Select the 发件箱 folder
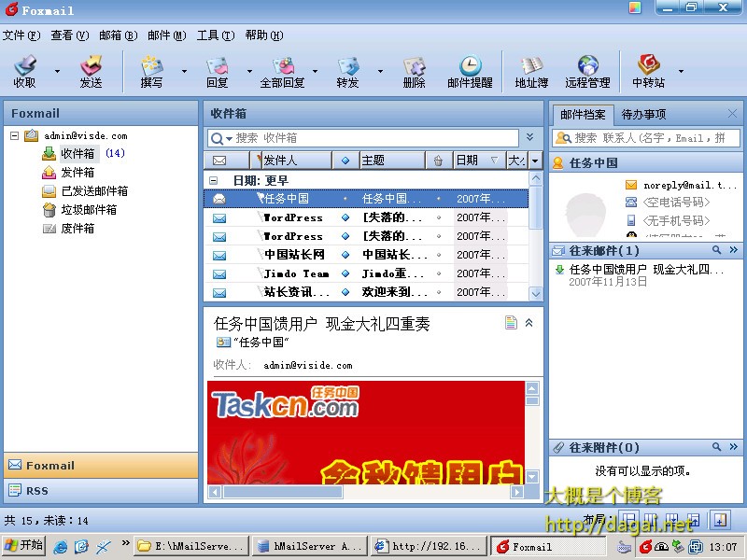This screenshot has height=560, width=747. click(x=78, y=173)
